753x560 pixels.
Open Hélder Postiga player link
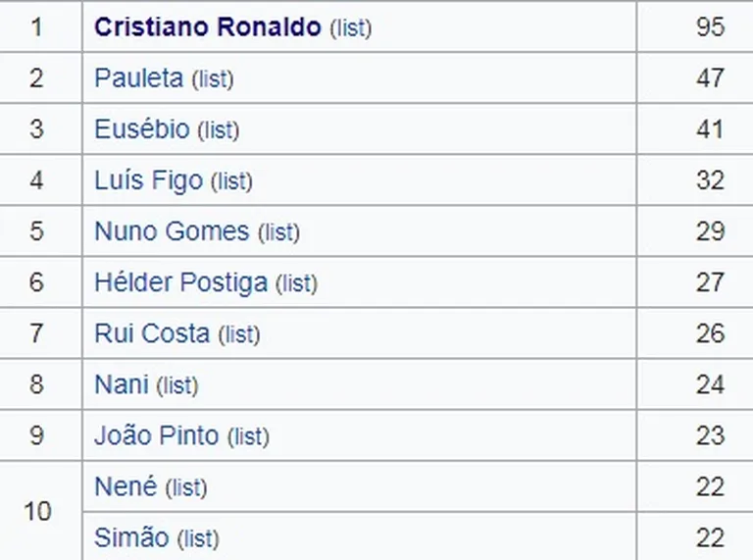[181, 282]
